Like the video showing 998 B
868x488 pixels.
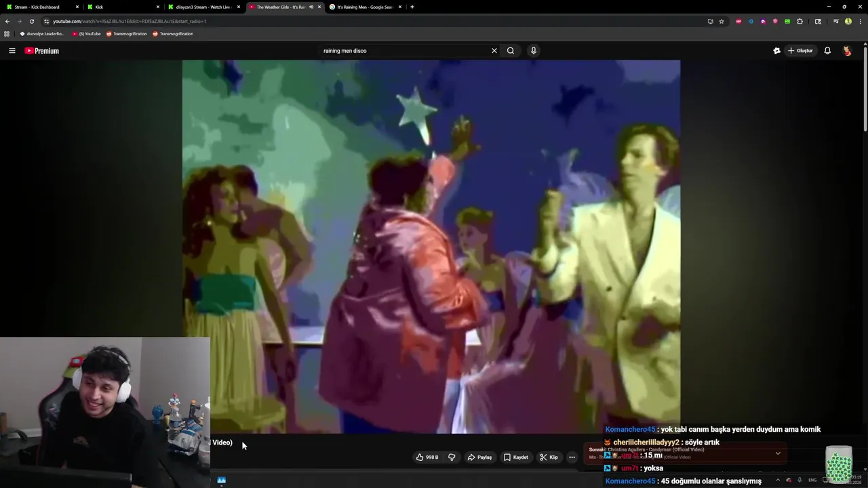click(427, 457)
